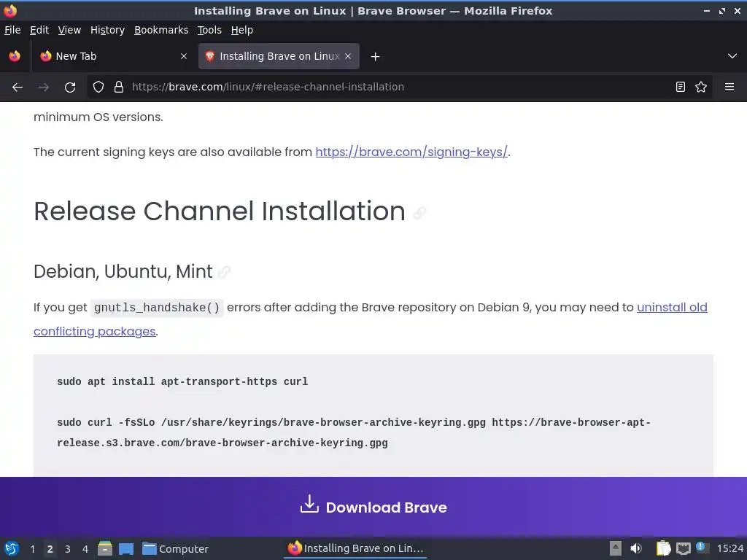This screenshot has width=747, height=560.
Task: Switch to workspace 3
Action: tap(68, 549)
